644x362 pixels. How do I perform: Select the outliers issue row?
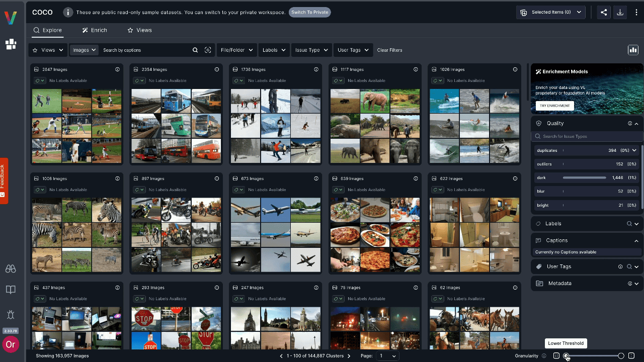587,164
